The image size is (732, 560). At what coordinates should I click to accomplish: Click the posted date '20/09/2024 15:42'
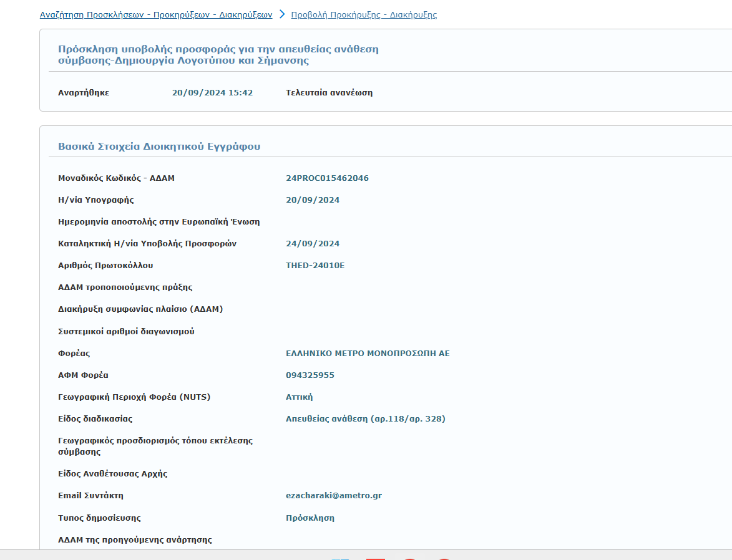coord(212,92)
